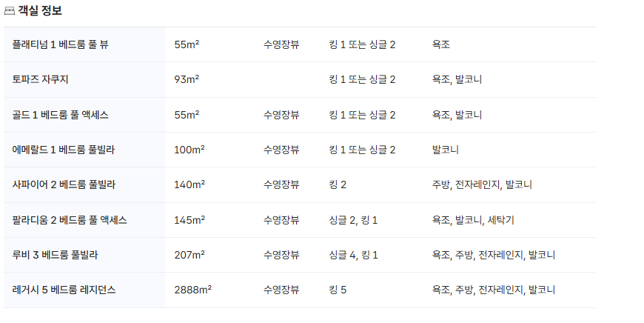Click the 싱글 4, 킹 1 bed text
This screenshot has width=644, height=323.
(354, 255)
